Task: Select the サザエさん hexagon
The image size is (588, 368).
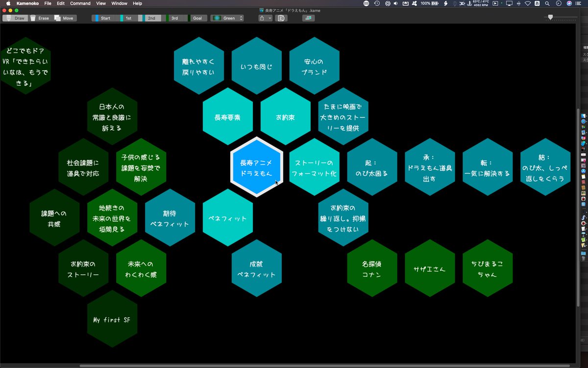Action: pos(430,268)
